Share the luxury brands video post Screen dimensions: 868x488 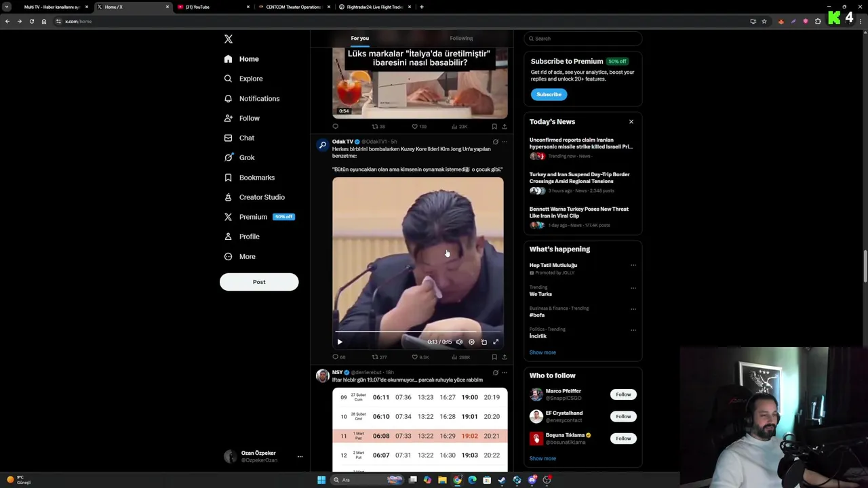(505, 127)
